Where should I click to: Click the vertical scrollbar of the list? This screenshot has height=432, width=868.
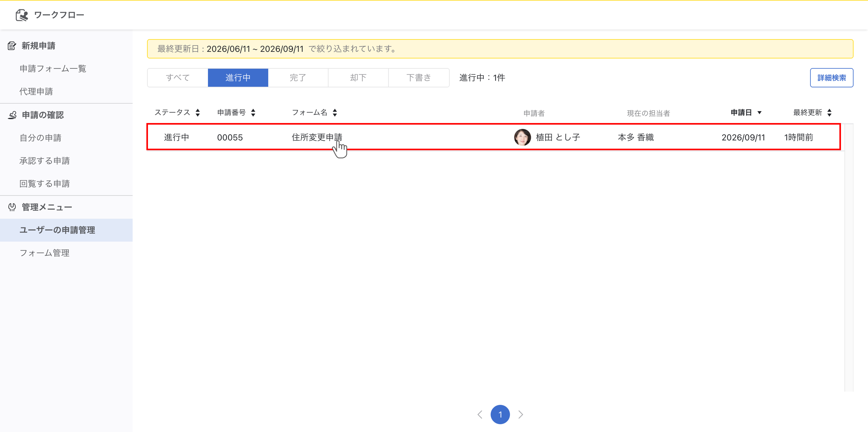849,258
